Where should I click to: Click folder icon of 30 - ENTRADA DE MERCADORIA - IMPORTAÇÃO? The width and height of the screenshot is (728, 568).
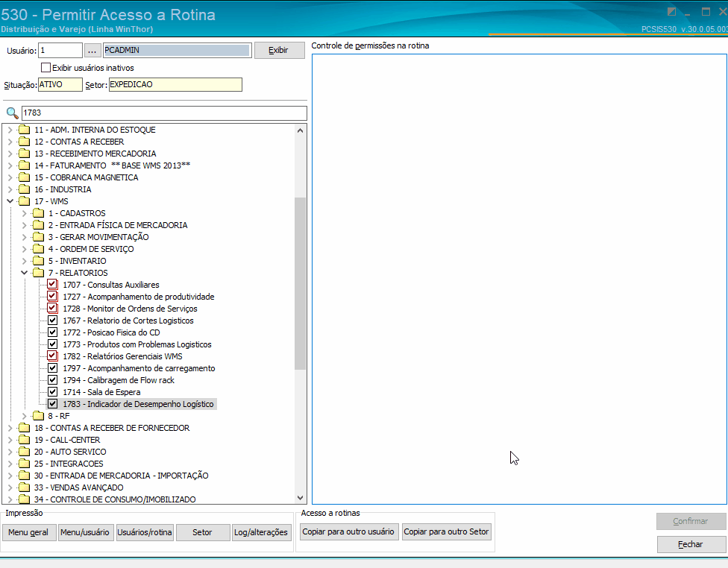click(x=24, y=476)
